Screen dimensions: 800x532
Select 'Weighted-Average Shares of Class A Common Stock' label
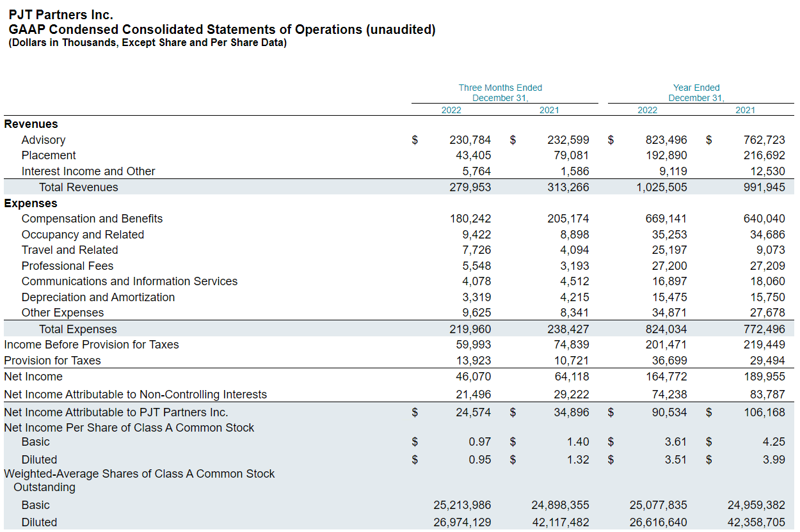click(x=140, y=480)
